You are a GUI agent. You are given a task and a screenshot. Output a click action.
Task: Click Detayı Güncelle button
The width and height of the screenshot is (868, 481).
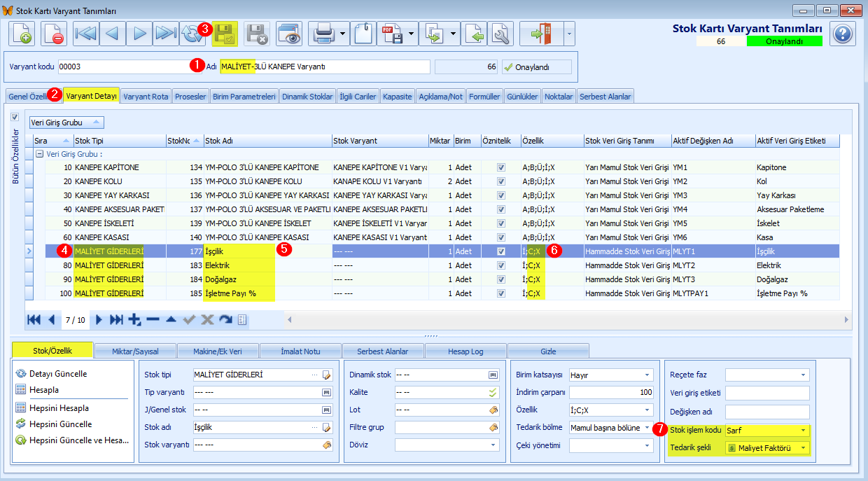point(58,374)
